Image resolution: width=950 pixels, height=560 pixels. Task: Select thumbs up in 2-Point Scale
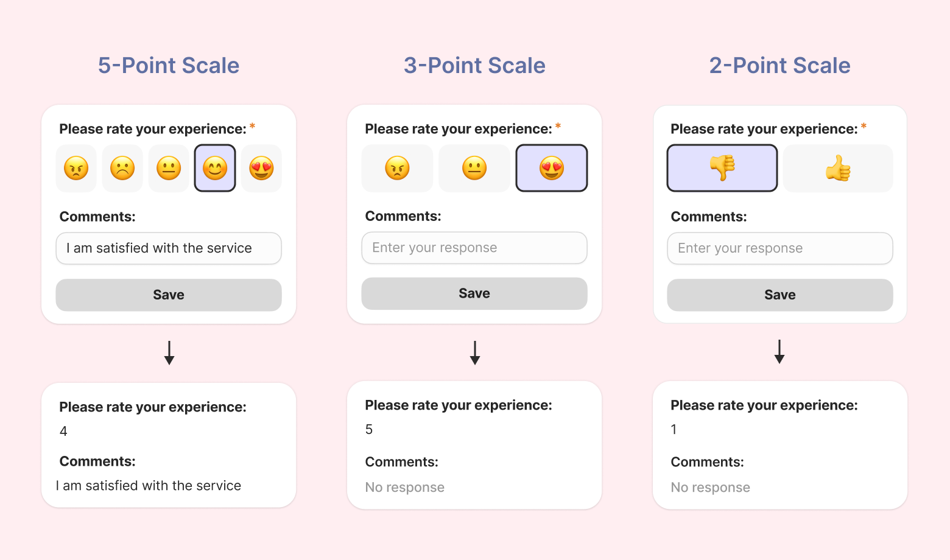pyautogui.click(x=838, y=168)
